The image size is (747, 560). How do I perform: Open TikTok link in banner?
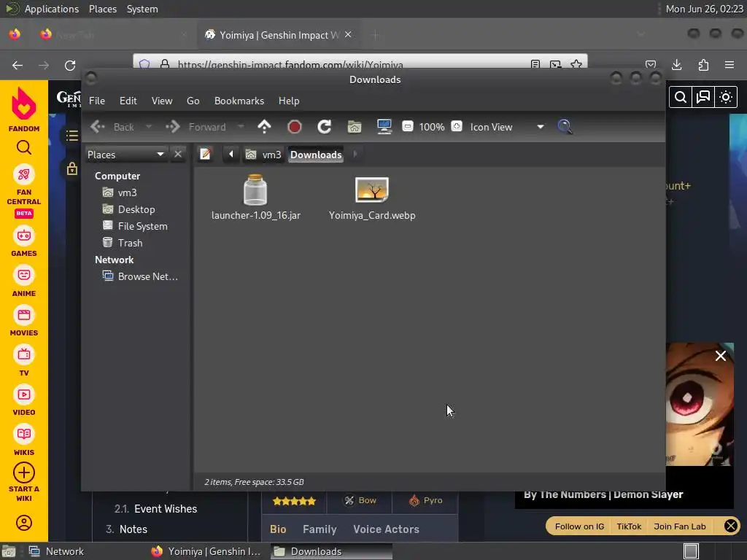[629, 526]
